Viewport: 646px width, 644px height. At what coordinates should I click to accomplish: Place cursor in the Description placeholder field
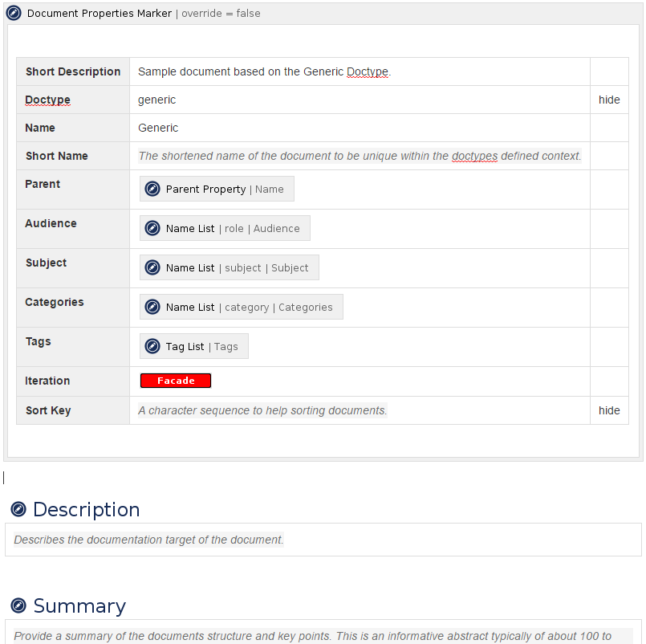pos(149,540)
